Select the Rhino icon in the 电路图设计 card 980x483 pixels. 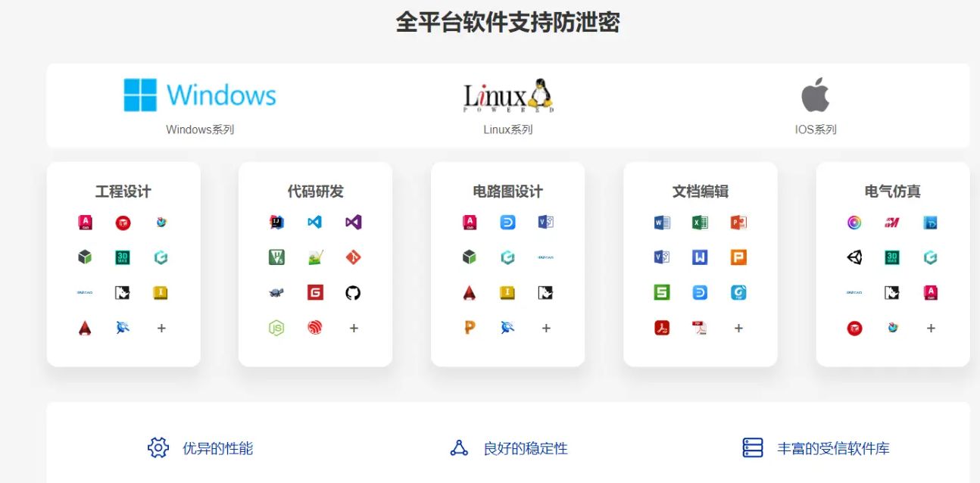tap(545, 292)
